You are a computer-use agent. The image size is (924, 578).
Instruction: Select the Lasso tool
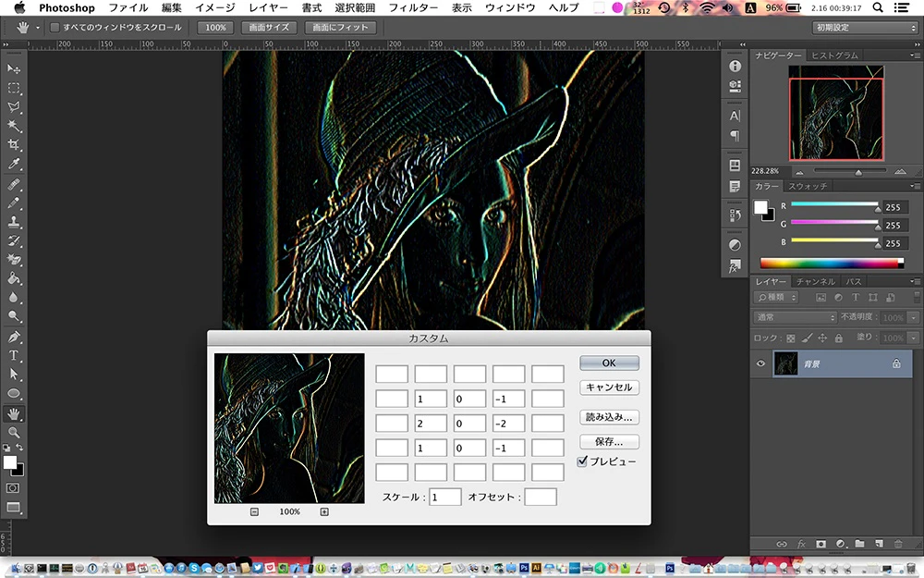[13, 106]
